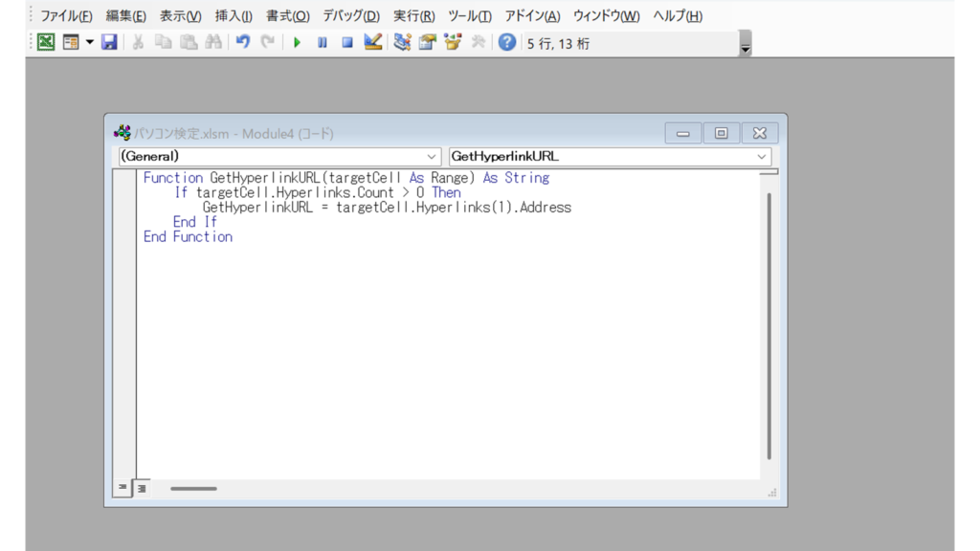Screen dimensions: 980x551
Task: Expand the GetHyperlinkURL procedure dropdown
Action: tap(762, 156)
